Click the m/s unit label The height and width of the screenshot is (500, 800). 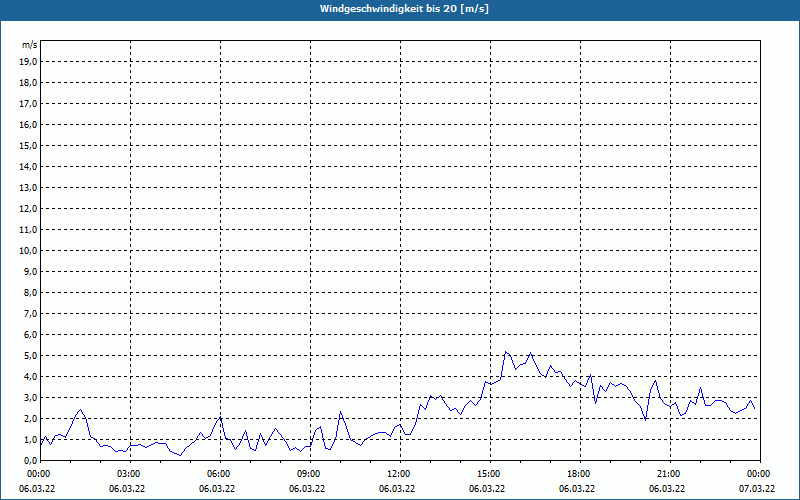click(30, 45)
